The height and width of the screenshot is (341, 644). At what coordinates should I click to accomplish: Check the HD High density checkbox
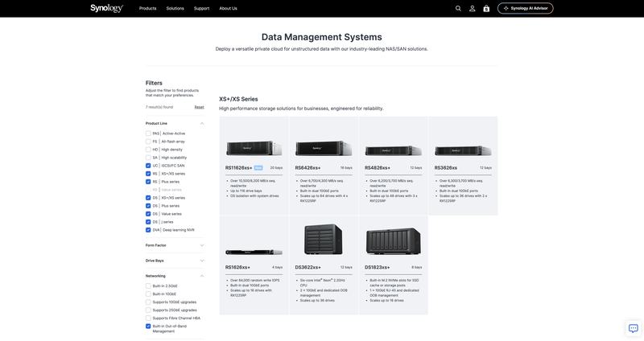click(x=148, y=150)
